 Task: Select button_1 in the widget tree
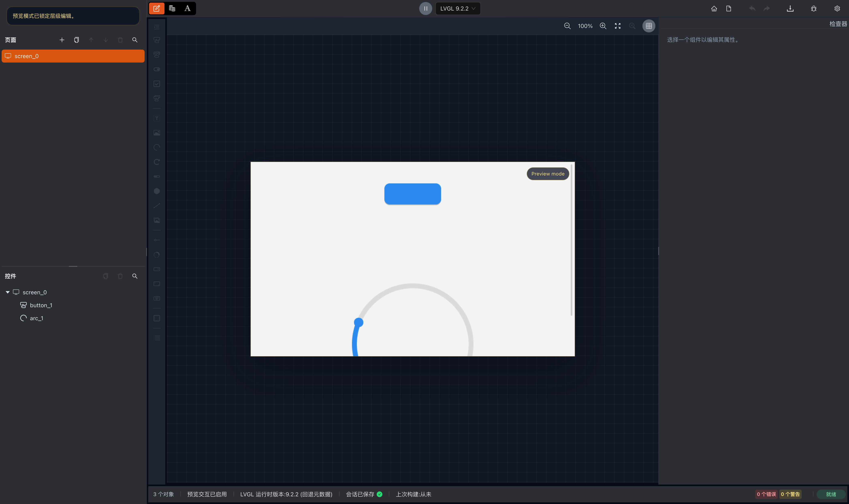41,305
